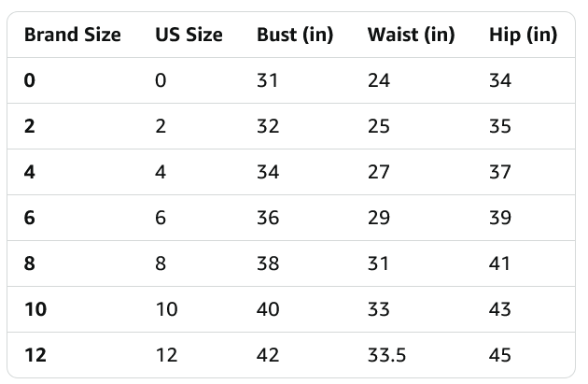Image resolution: width=588 pixels, height=384 pixels.
Task: Select bust value 38 for size 8
Action: [x=268, y=263]
